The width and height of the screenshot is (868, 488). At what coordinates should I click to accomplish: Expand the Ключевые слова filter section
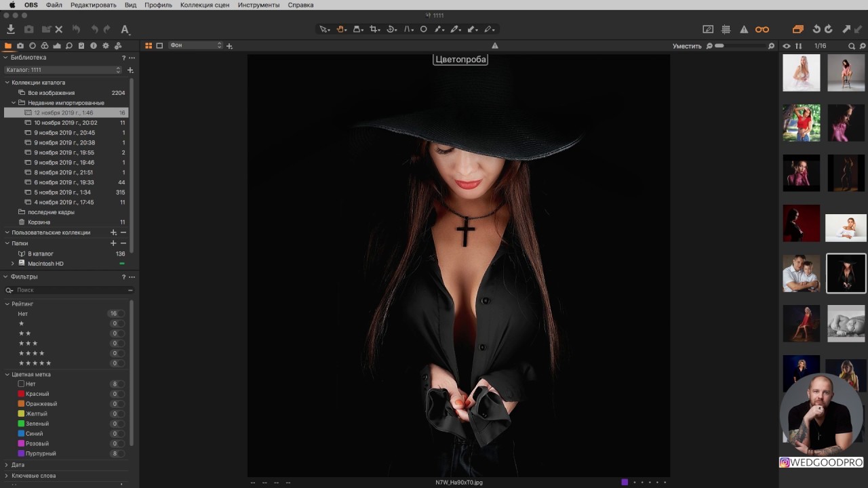(x=7, y=476)
